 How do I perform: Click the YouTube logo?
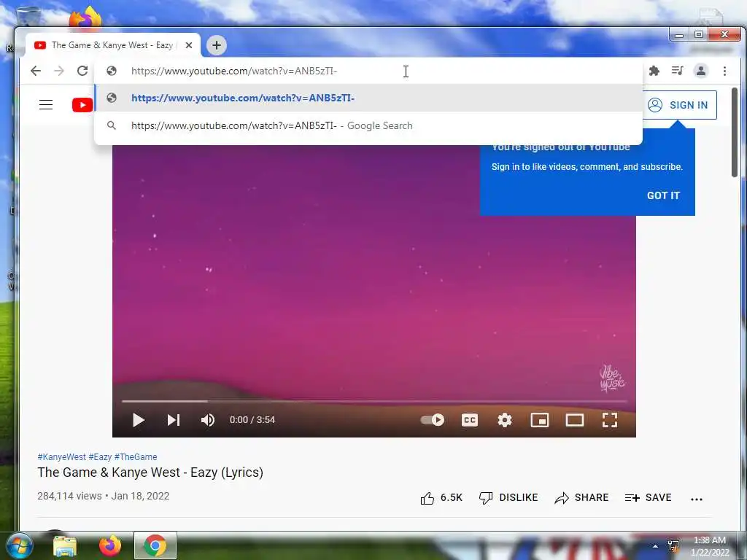[x=82, y=105]
